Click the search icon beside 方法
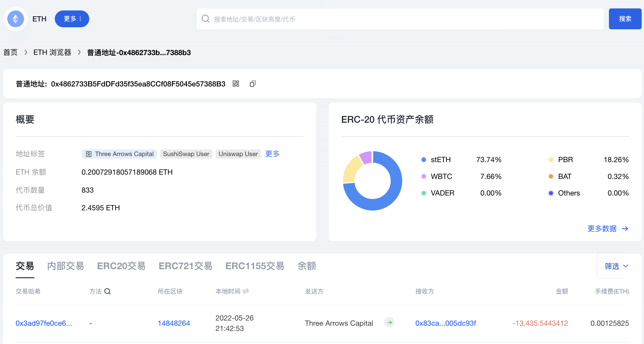 click(x=108, y=292)
